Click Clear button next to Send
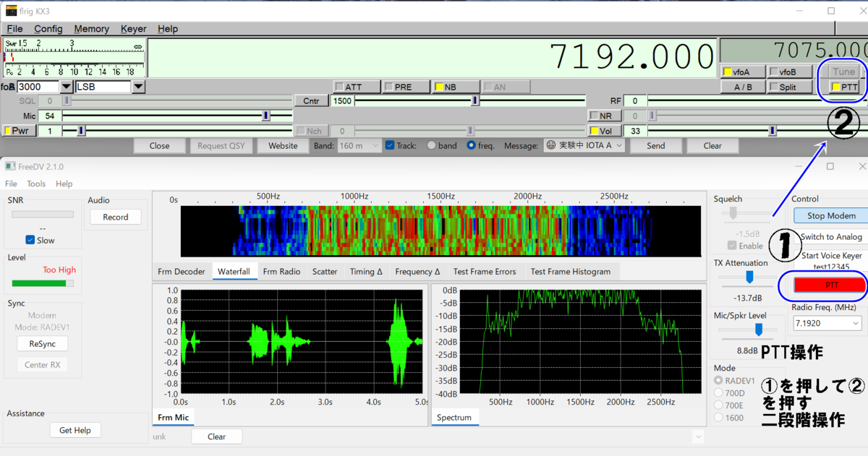Viewport: 868px width, 456px height. point(712,145)
